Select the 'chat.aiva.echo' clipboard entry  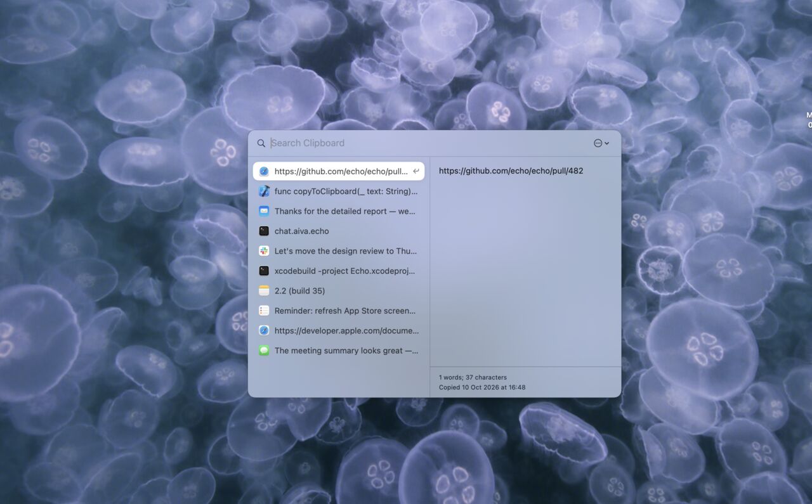tap(339, 231)
